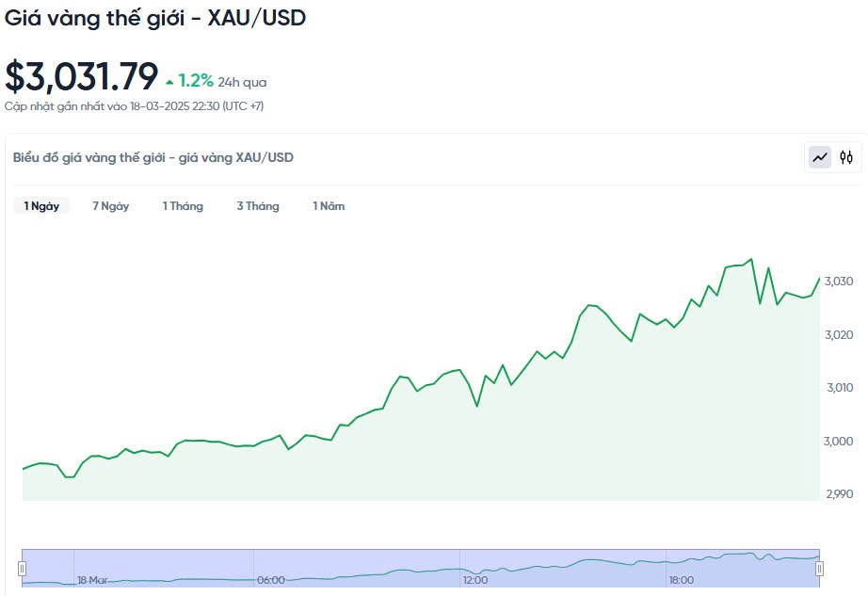The width and height of the screenshot is (868, 596).
Task: Select the 7 Ngày time range
Action: tap(110, 206)
